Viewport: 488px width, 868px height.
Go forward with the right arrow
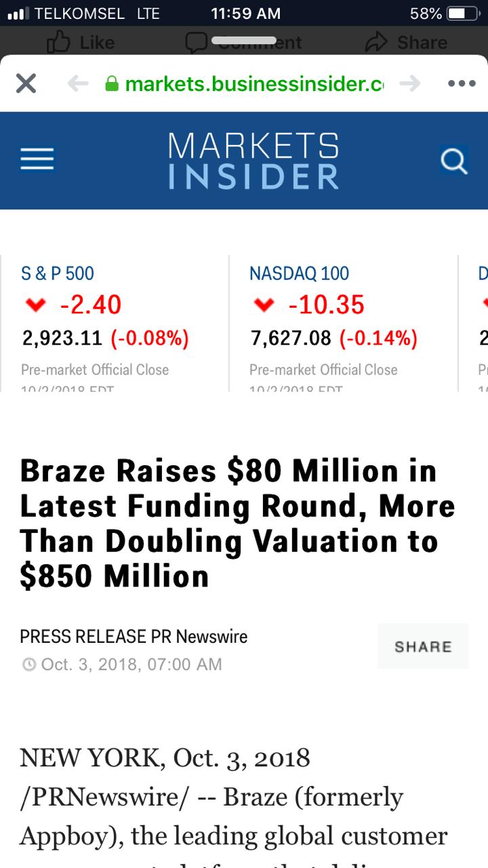[409, 83]
